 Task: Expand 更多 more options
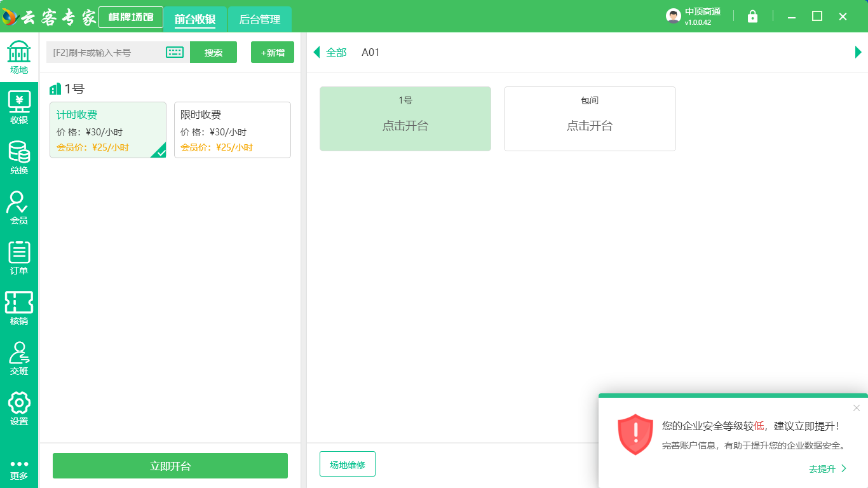pos(19,469)
